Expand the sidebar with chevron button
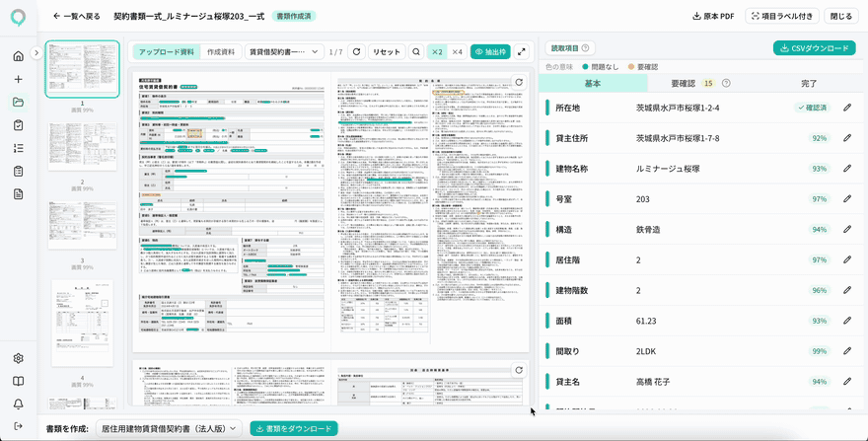This screenshot has width=868, height=441. [36, 53]
